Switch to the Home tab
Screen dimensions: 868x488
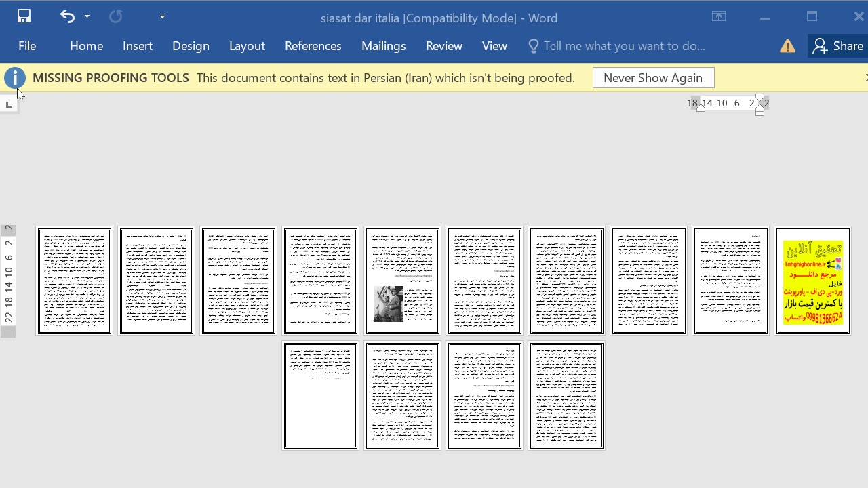pos(86,46)
